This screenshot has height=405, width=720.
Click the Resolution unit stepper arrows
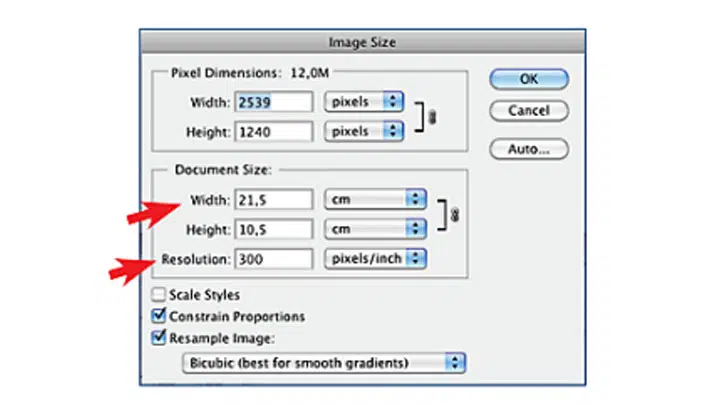(x=416, y=259)
